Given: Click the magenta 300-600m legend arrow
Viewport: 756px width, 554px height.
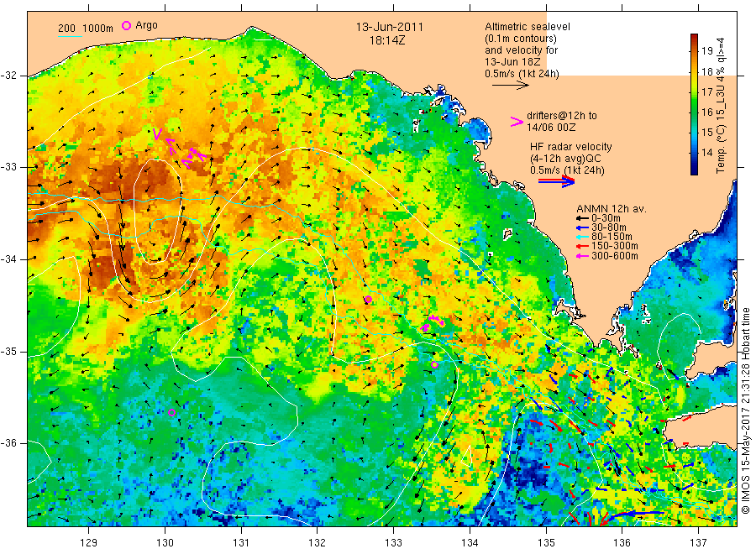Looking at the screenshot, I should [x=582, y=256].
